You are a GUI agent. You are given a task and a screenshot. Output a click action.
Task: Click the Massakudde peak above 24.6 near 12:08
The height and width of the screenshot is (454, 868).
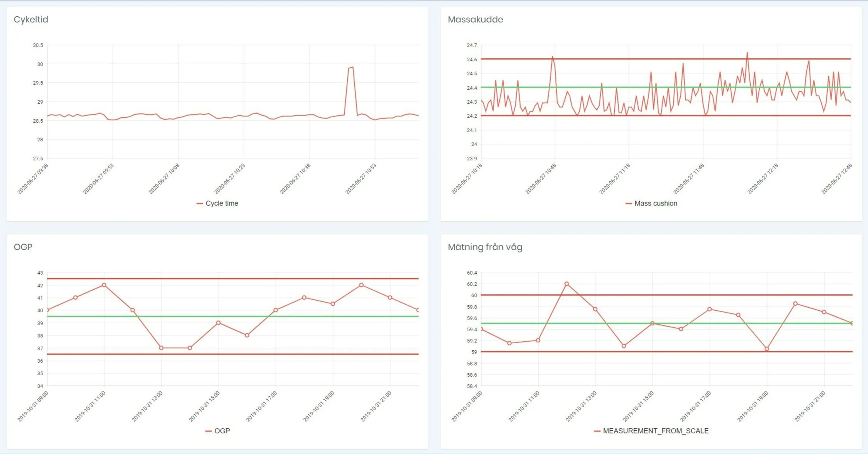tap(747, 53)
